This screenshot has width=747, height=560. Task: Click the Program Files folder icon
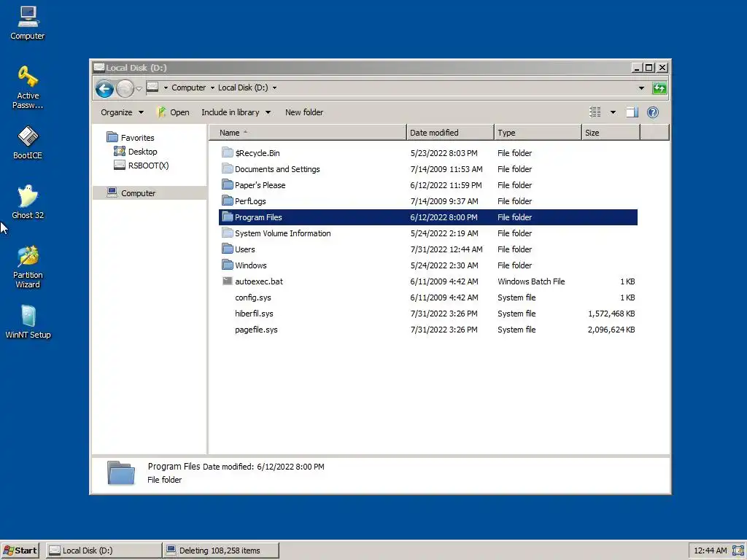[x=228, y=217]
